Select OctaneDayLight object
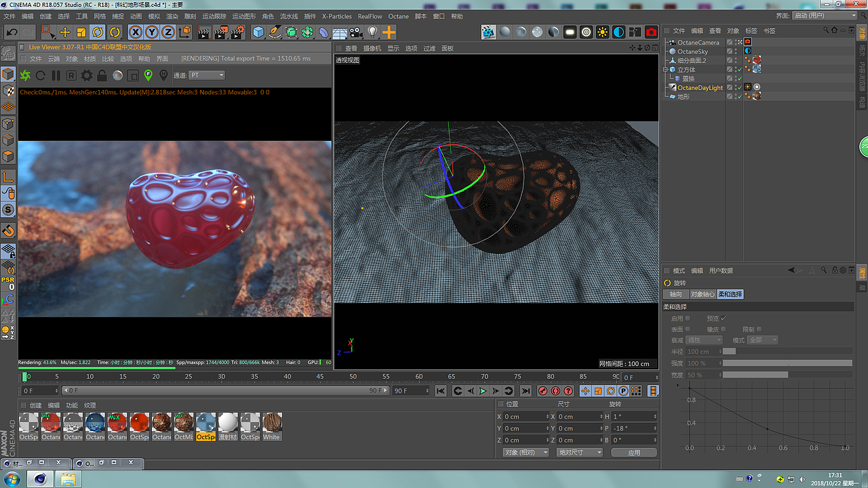This screenshot has width=868, height=488. click(701, 87)
